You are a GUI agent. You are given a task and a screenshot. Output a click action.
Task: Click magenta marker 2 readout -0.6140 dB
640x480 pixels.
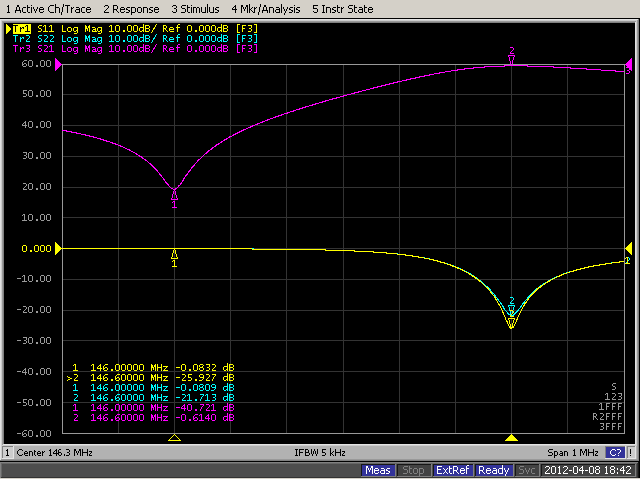153,418
